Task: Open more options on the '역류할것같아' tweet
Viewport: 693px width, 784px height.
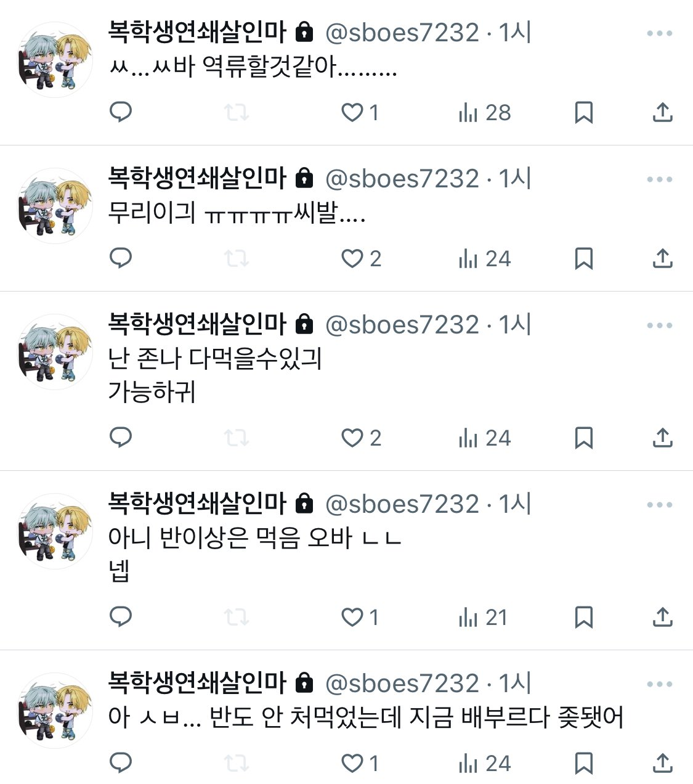Action: (660, 33)
